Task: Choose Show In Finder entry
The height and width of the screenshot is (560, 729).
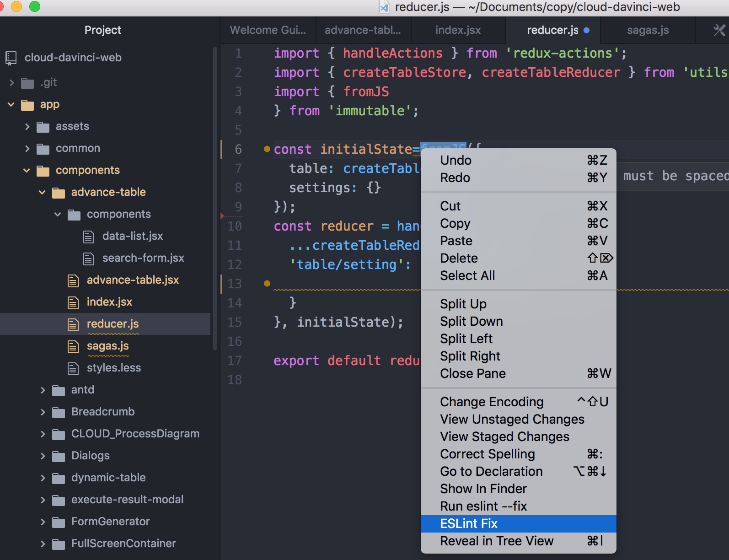Action: pyautogui.click(x=518, y=489)
